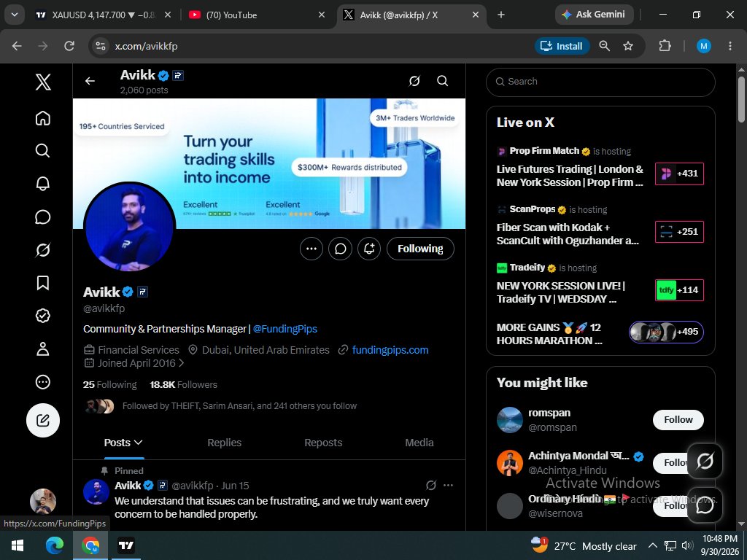This screenshot has width=747, height=560.
Task: Open Profile icon in the sidebar
Action: 43,349
